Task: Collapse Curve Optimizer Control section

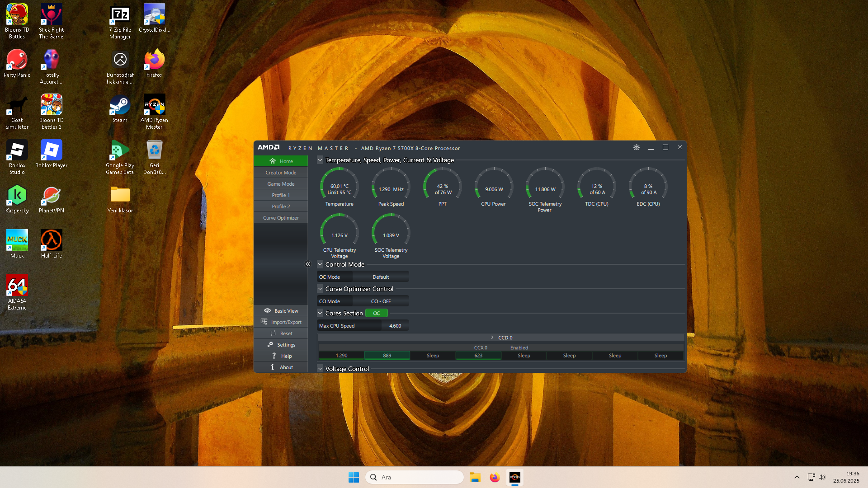Action: pos(320,289)
